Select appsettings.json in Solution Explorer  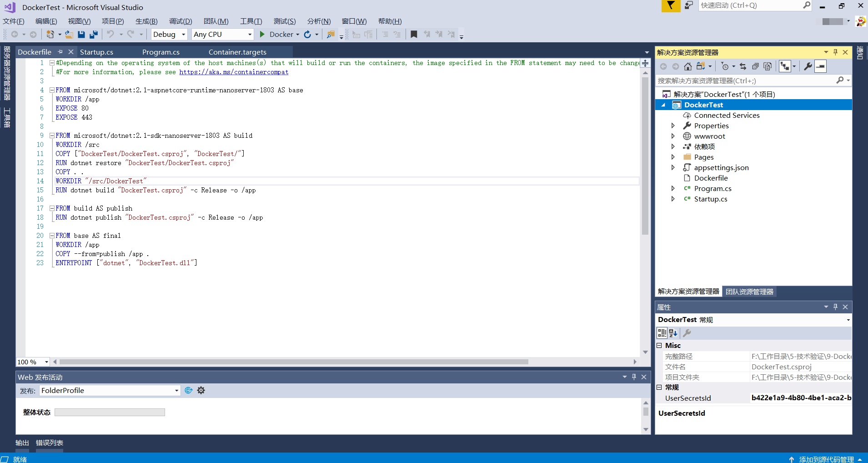coord(721,168)
